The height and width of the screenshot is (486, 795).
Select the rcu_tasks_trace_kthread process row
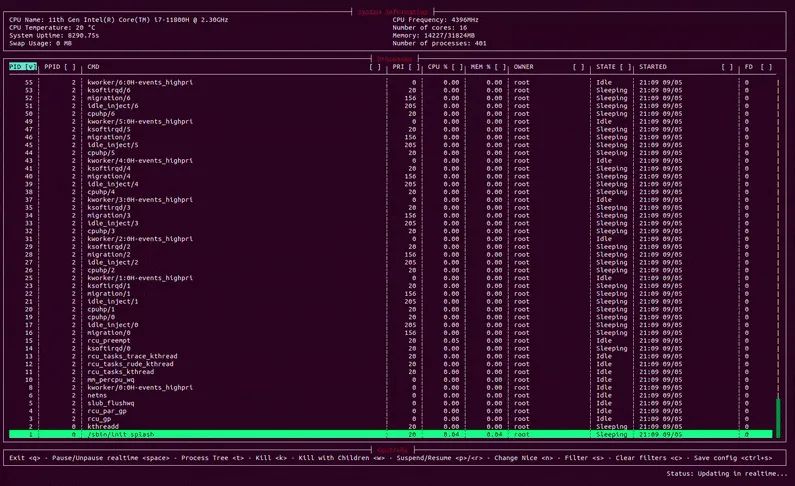click(390, 356)
